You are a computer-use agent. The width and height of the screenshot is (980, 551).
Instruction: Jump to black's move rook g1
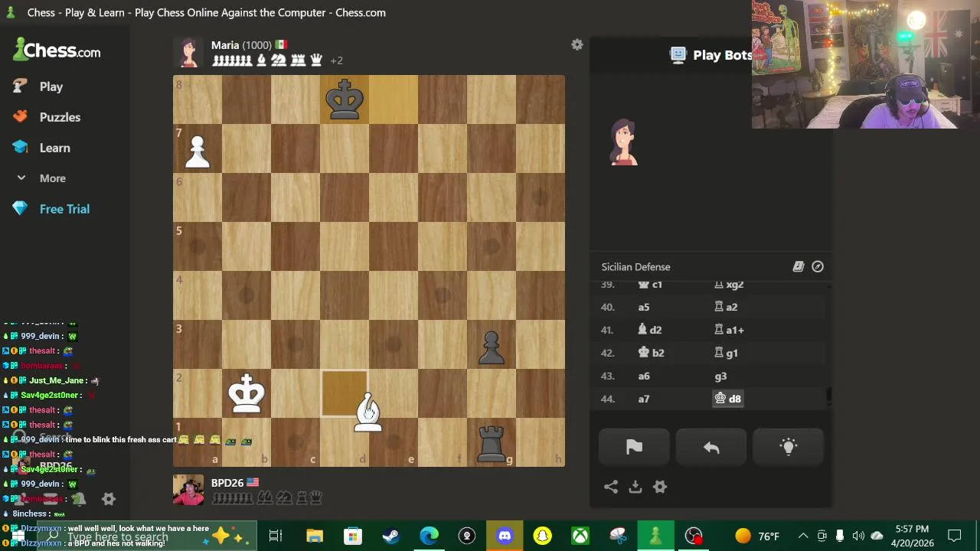pyautogui.click(x=726, y=353)
